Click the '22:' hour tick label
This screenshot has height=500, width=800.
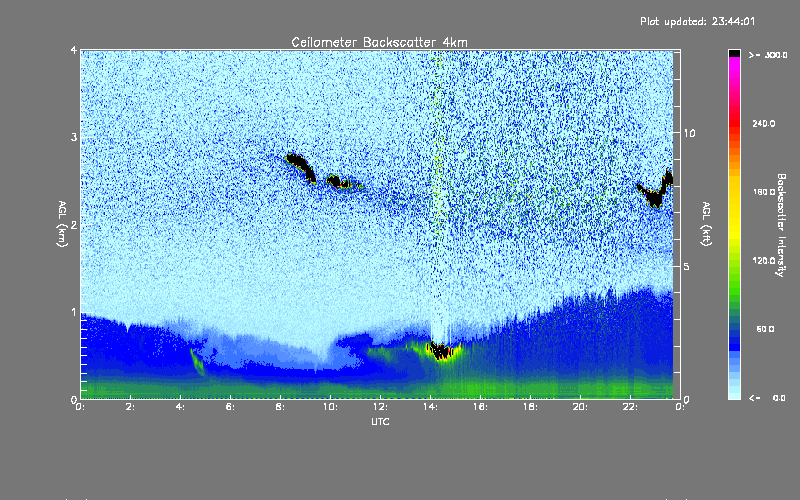click(x=631, y=407)
